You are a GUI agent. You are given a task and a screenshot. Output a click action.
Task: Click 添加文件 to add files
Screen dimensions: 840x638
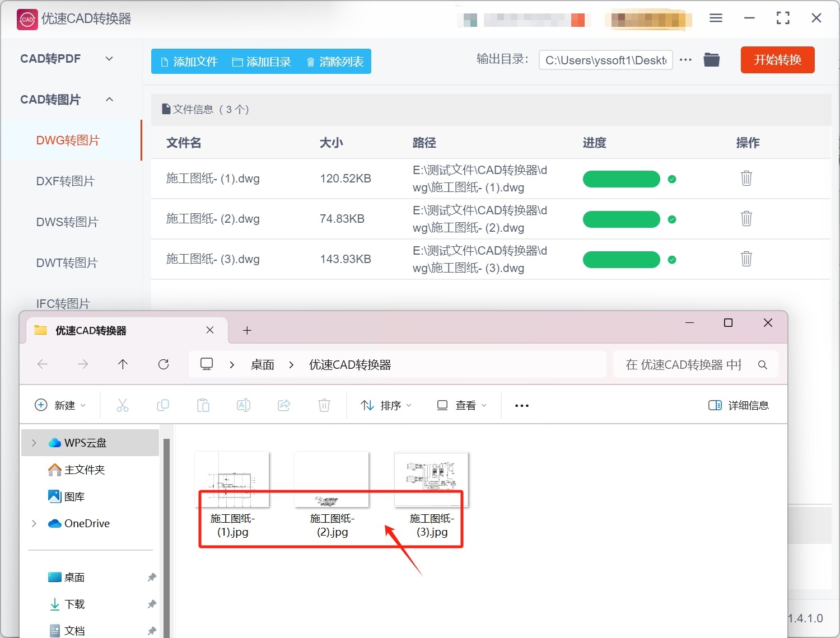(189, 62)
